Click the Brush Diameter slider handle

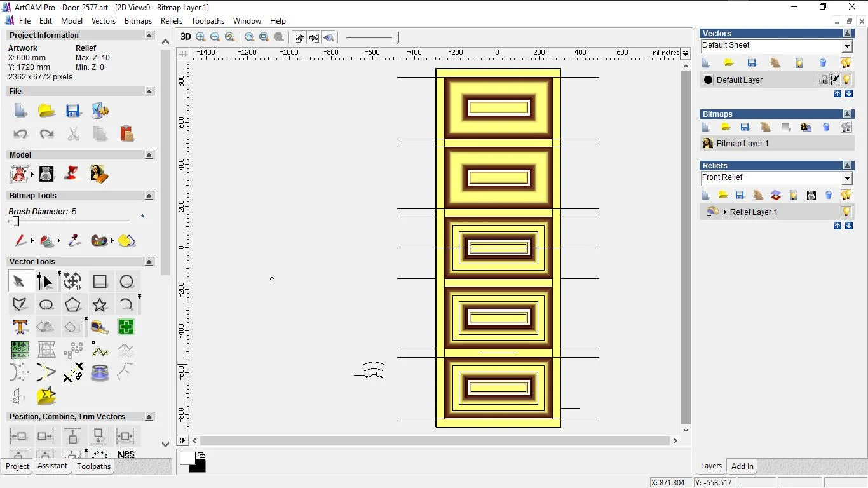[x=16, y=221]
